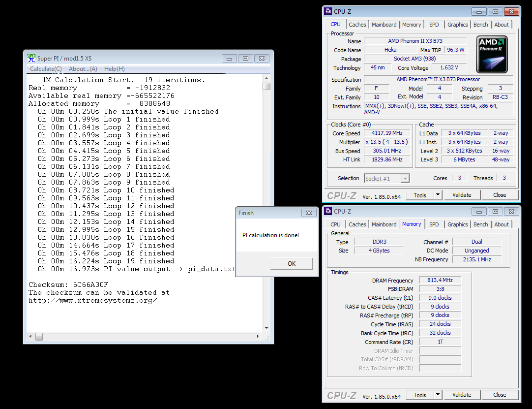Switch to Bench tab in upper CPU-Z window
The width and height of the screenshot is (532, 409).
coord(481,25)
